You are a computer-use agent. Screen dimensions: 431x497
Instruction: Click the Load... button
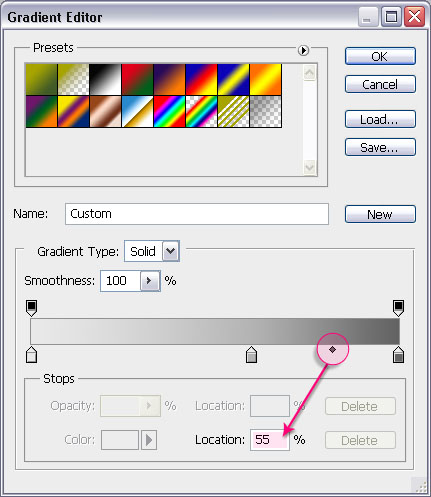point(380,119)
